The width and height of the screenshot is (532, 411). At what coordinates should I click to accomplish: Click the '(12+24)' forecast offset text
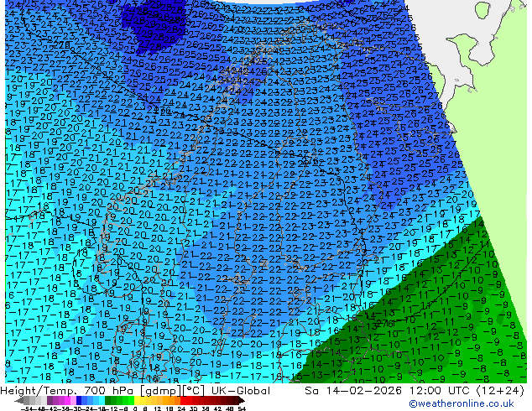click(x=500, y=391)
